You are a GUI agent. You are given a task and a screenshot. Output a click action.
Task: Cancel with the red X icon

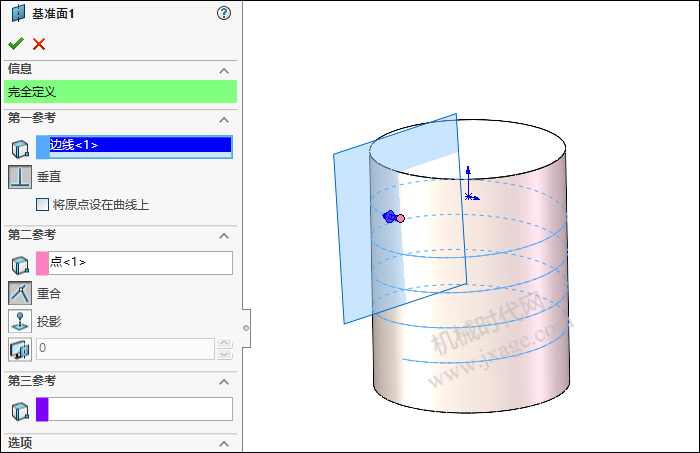click(39, 44)
